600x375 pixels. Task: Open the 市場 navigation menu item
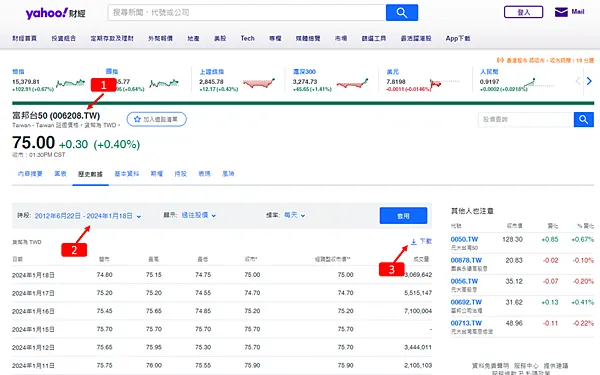pyautogui.click(x=341, y=38)
